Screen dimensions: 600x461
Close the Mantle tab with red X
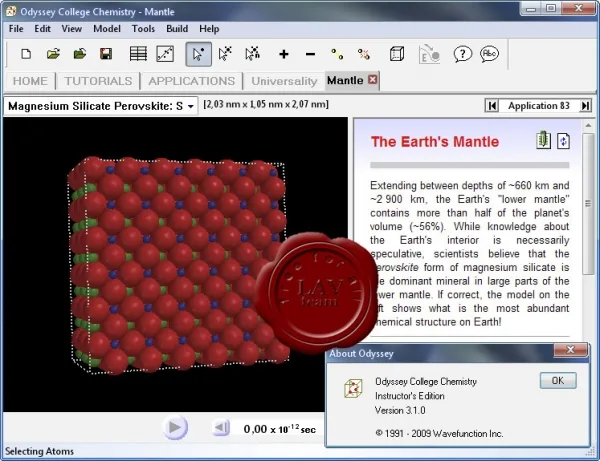tap(372, 80)
